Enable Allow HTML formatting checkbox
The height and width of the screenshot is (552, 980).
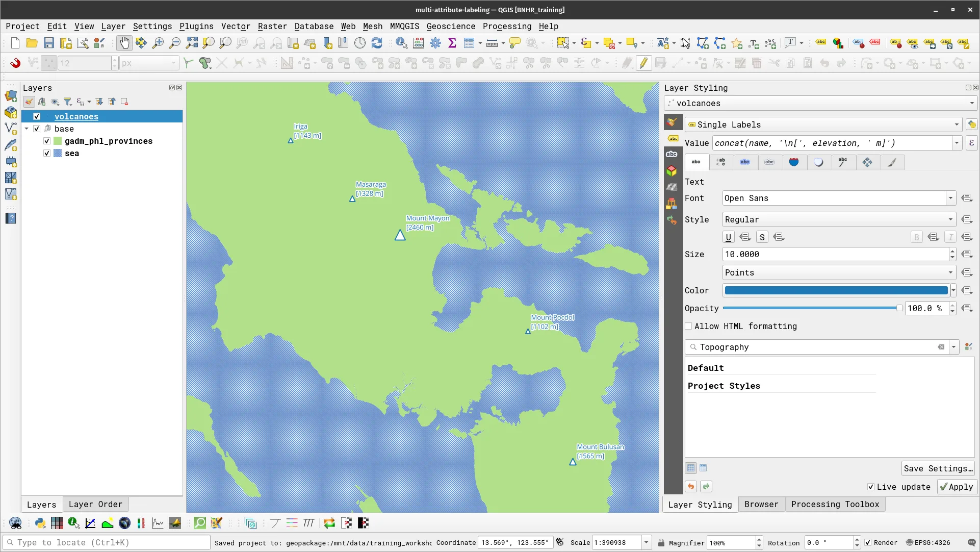(689, 327)
